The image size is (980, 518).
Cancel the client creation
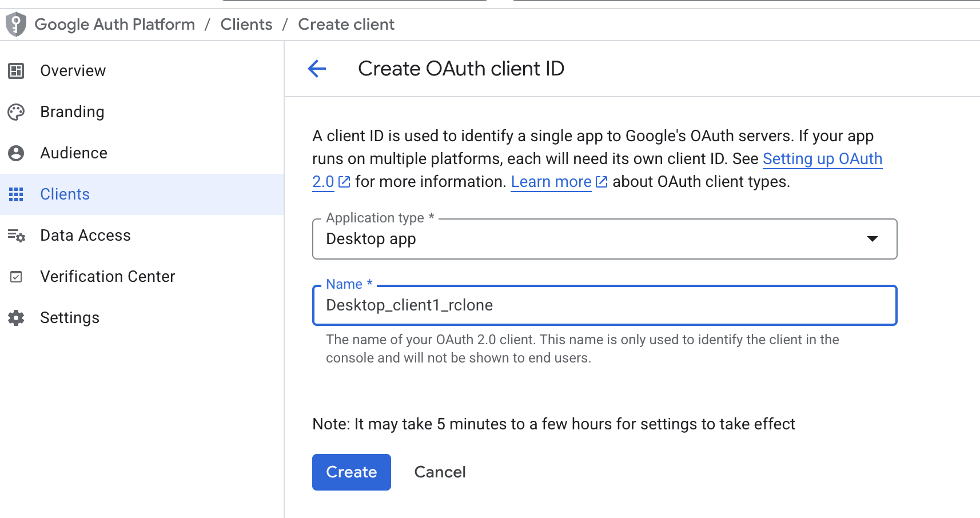[x=440, y=472]
